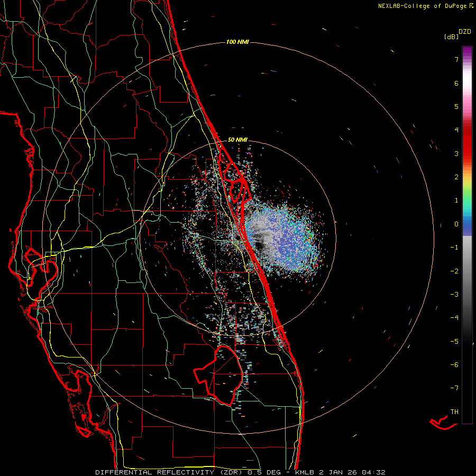Select the positive 1 scale value
Screen dimensions: 476x476
coord(456,200)
